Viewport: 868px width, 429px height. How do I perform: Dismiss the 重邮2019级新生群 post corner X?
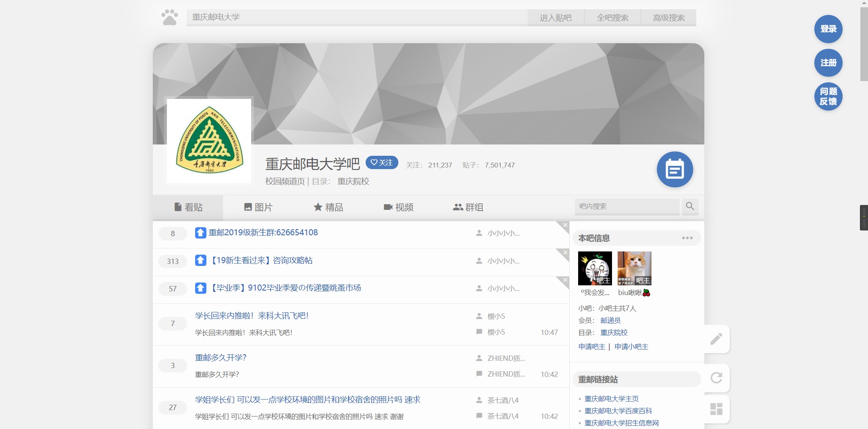(x=565, y=225)
